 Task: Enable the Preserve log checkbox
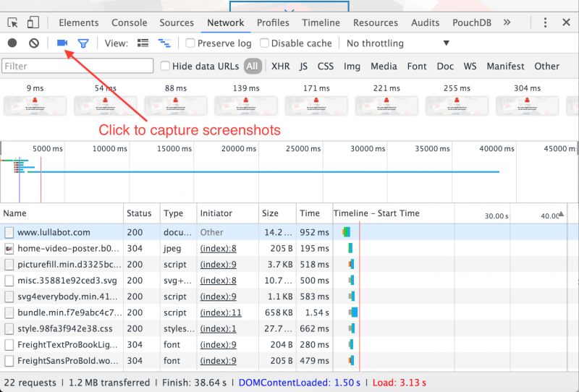coord(190,43)
